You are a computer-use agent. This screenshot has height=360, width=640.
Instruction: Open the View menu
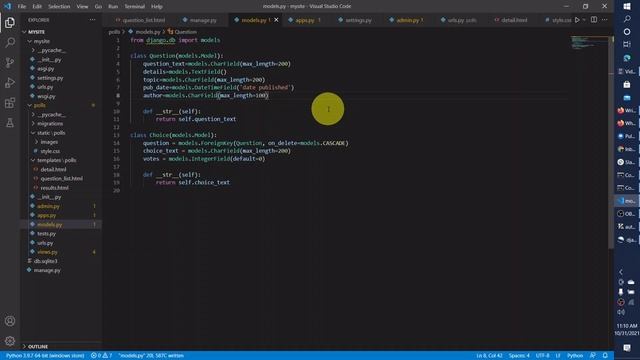(82, 7)
